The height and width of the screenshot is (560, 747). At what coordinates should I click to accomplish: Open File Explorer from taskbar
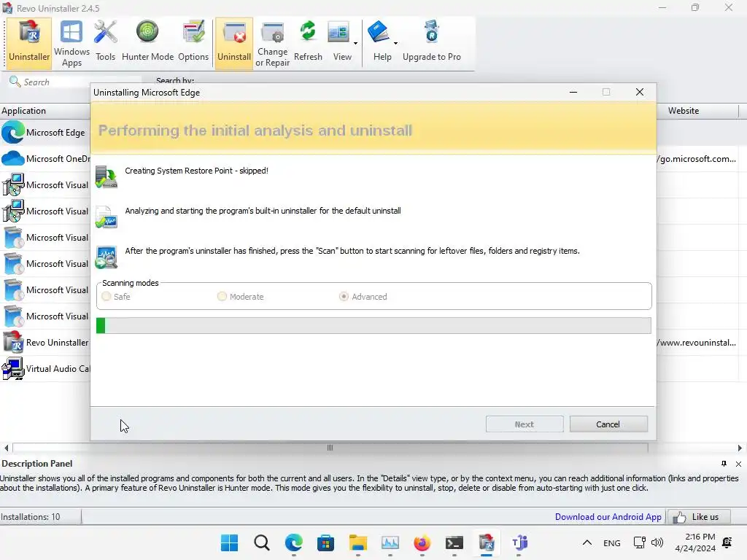[357, 542]
